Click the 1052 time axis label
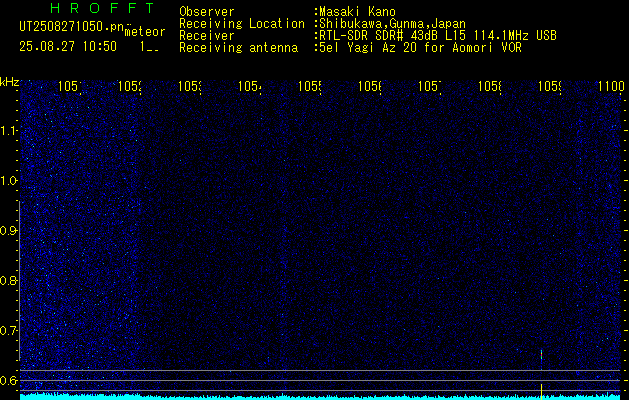The width and height of the screenshot is (629, 400). click(x=130, y=87)
